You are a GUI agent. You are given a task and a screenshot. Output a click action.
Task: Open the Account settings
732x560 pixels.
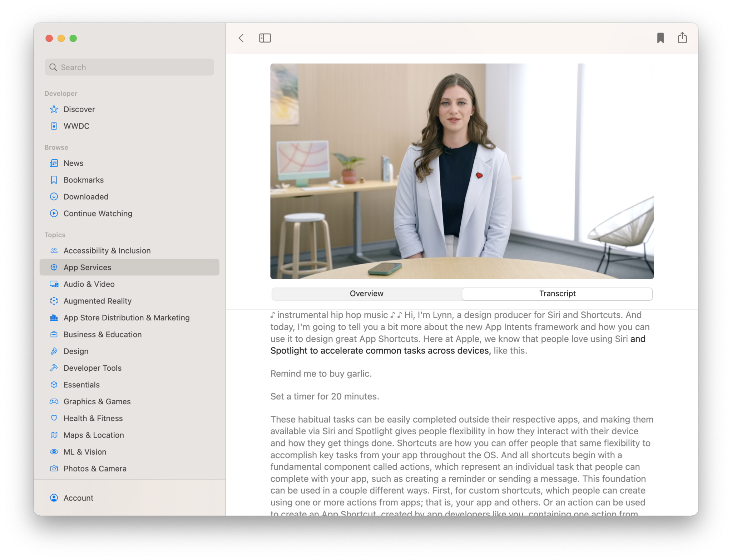[78, 498]
